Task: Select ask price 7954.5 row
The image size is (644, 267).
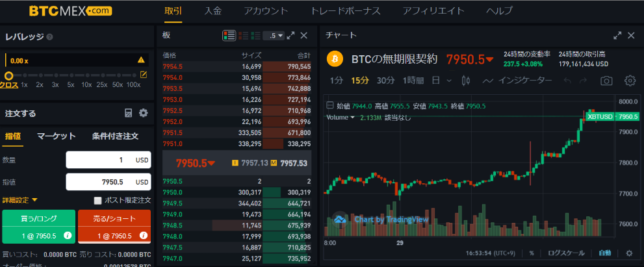Action: [x=237, y=66]
